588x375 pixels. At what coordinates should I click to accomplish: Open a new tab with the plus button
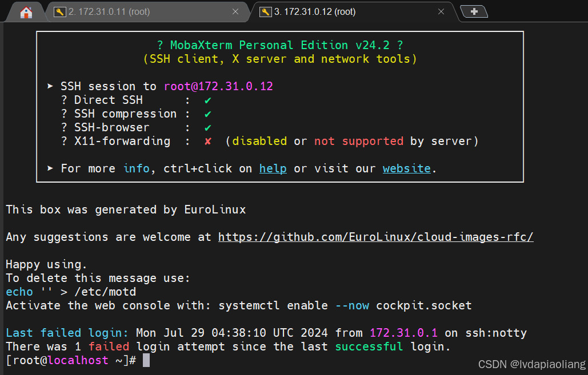(474, 11)
